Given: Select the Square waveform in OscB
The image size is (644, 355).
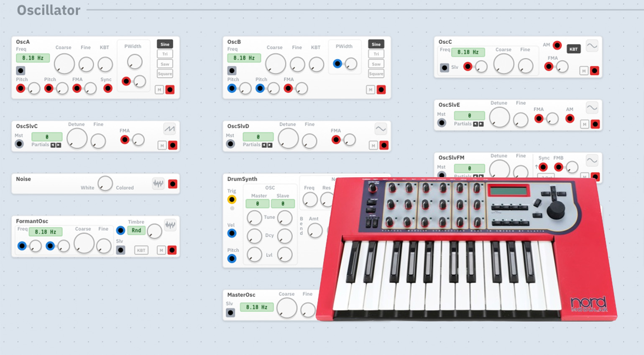Looking at the screenshot, I should pos(376,74).
